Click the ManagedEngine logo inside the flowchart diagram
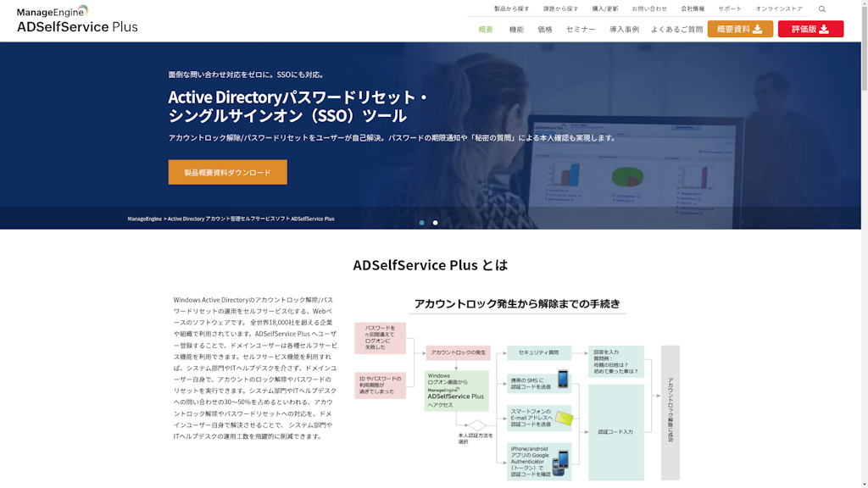 tap(443, 390)
